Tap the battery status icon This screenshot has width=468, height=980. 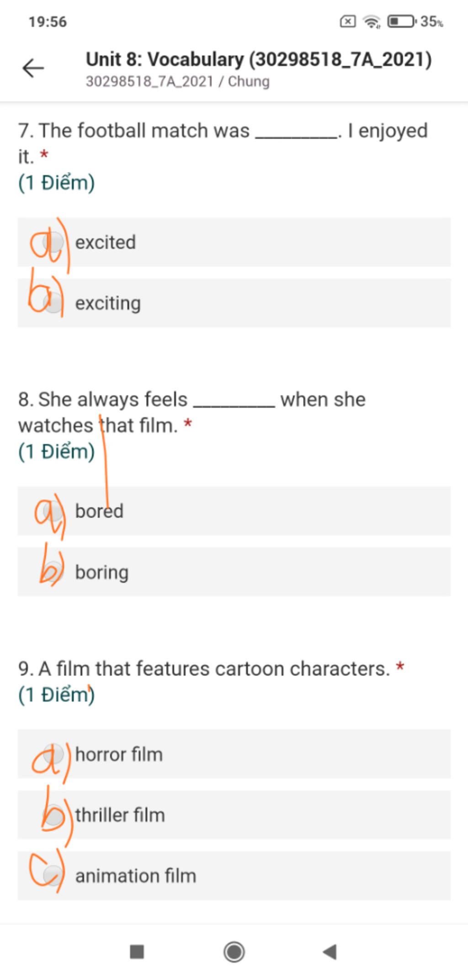click(x=402, y=21)
